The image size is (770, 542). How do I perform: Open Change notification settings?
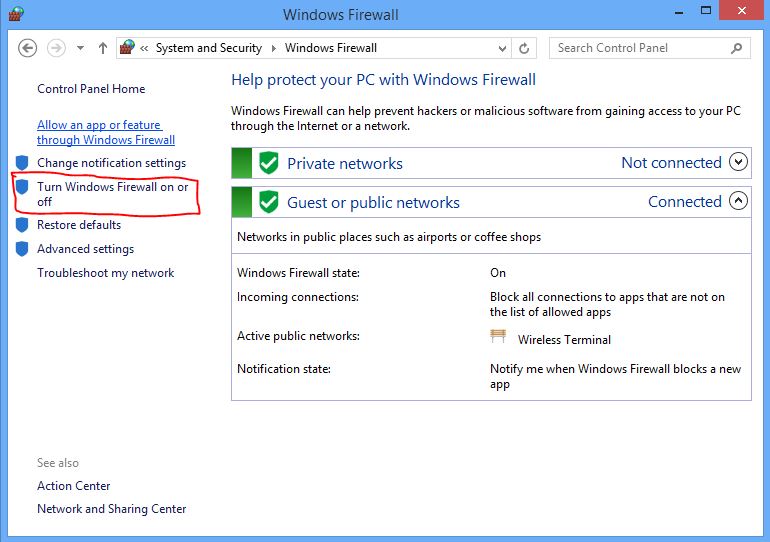[x=111, y=163]
